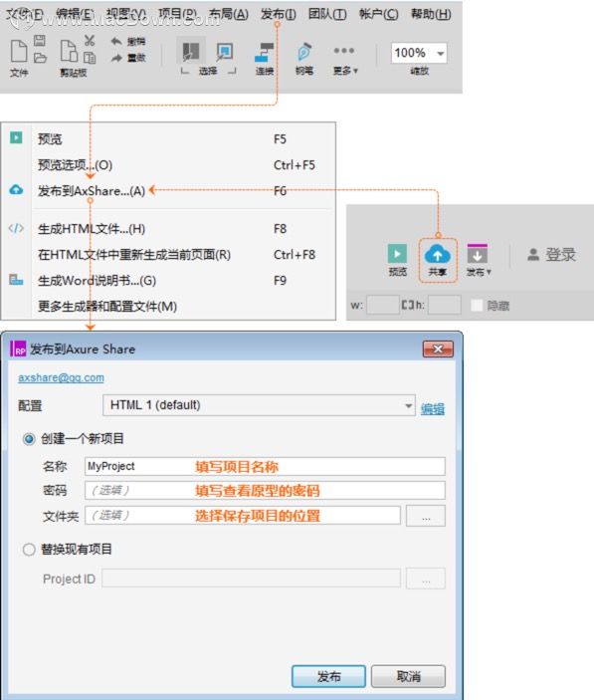Click the Project ID input field
Viewport: 594px width, 700px height.
click(251, 579)
